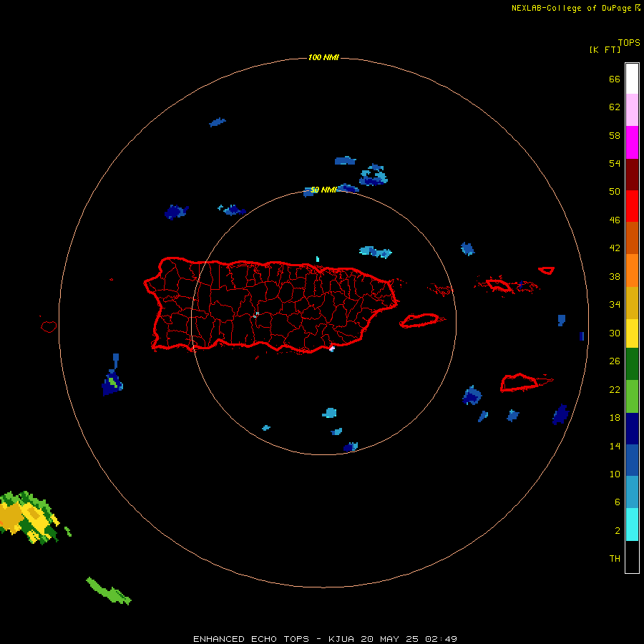Click the '10' legend value
This screenshot has width=644, height=644.
615,474
